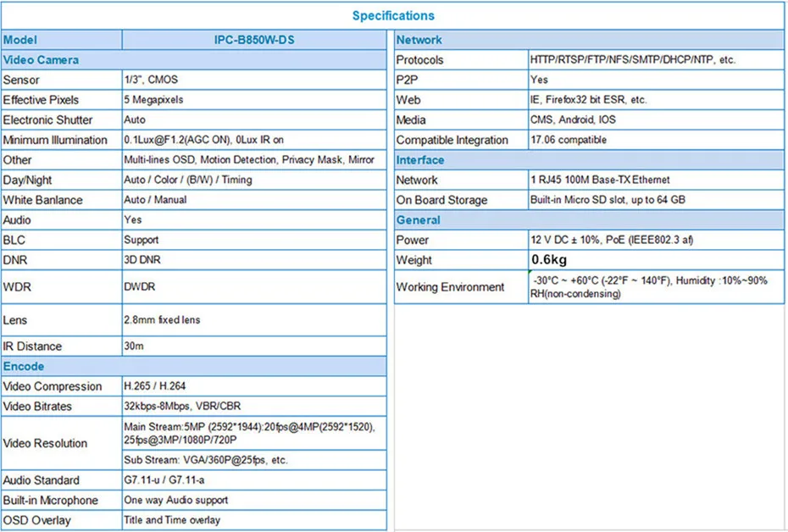This screenshot has height=532, width=788.
Task: Click the General section header
Action: click(x=589, y=220)
